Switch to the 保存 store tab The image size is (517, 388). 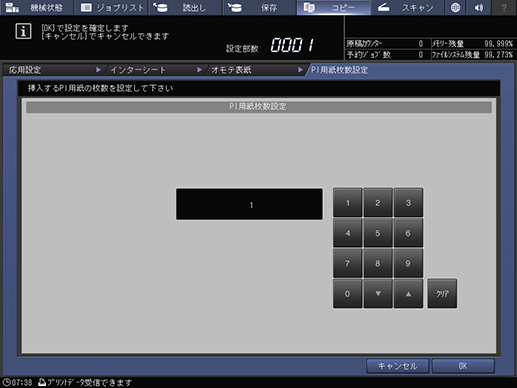pyautogui.click(x=259, y=7)
